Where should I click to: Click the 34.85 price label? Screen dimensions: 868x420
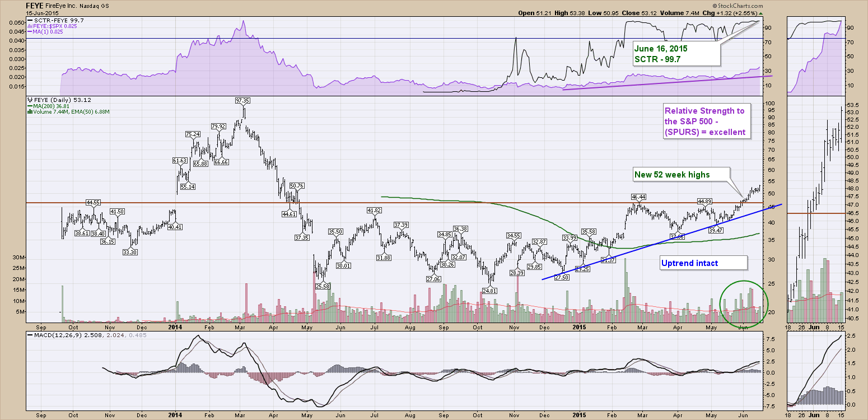coord(445,234)
